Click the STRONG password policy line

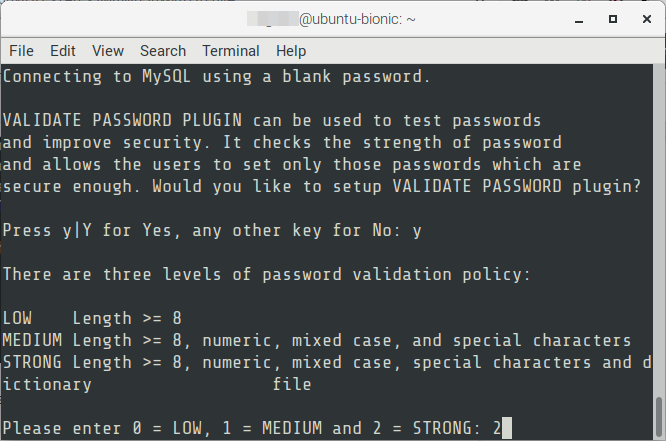(327, 373)
